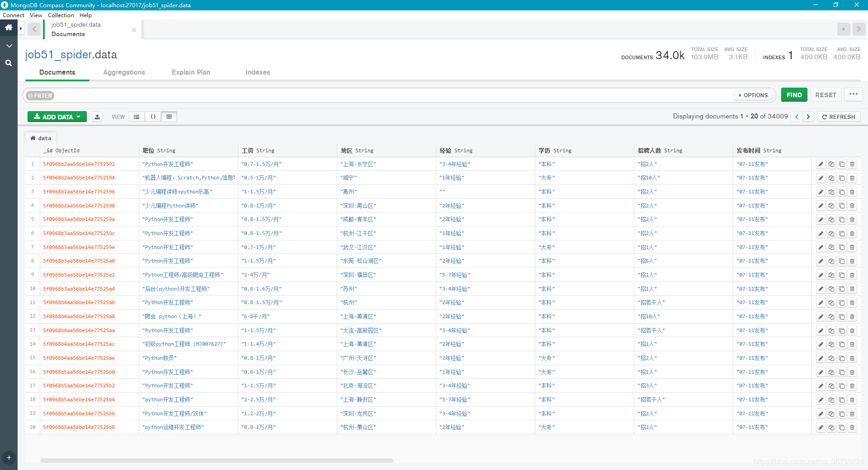Viewport: 868px width, 470px height.
Task: Switch to the Aggregations tab
Action: [x=124, y=72]
